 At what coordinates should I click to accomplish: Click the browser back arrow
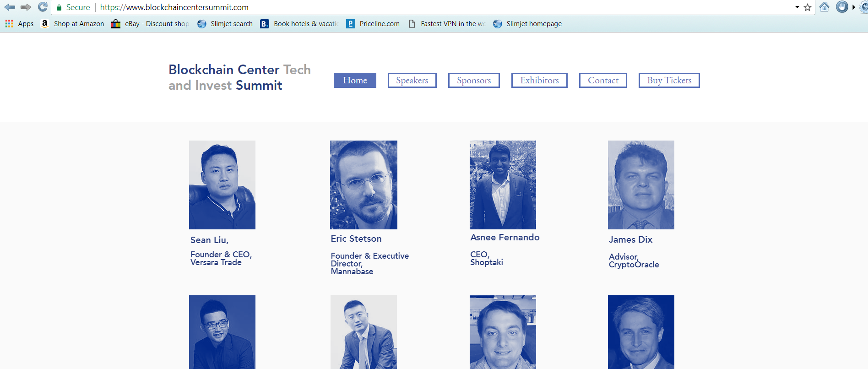(10, 7)
